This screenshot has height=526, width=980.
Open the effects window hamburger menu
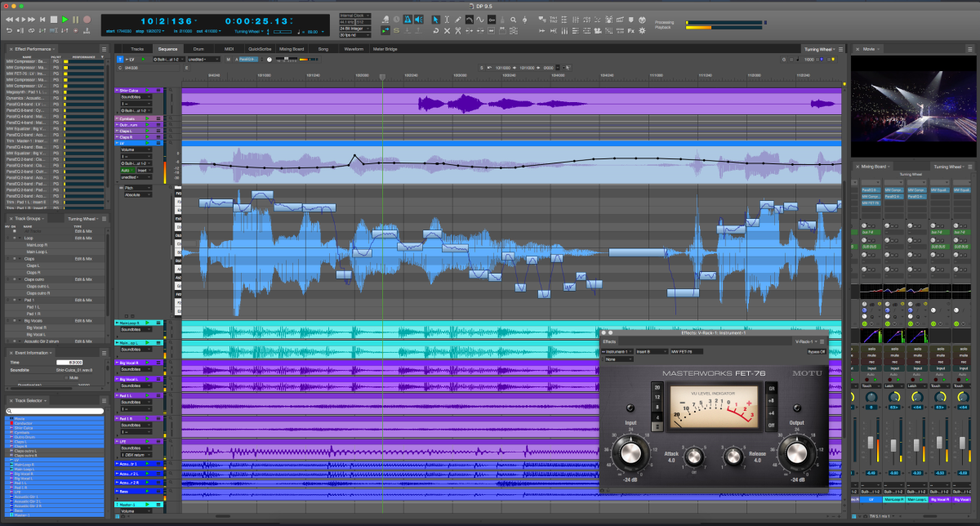[822, 341]
